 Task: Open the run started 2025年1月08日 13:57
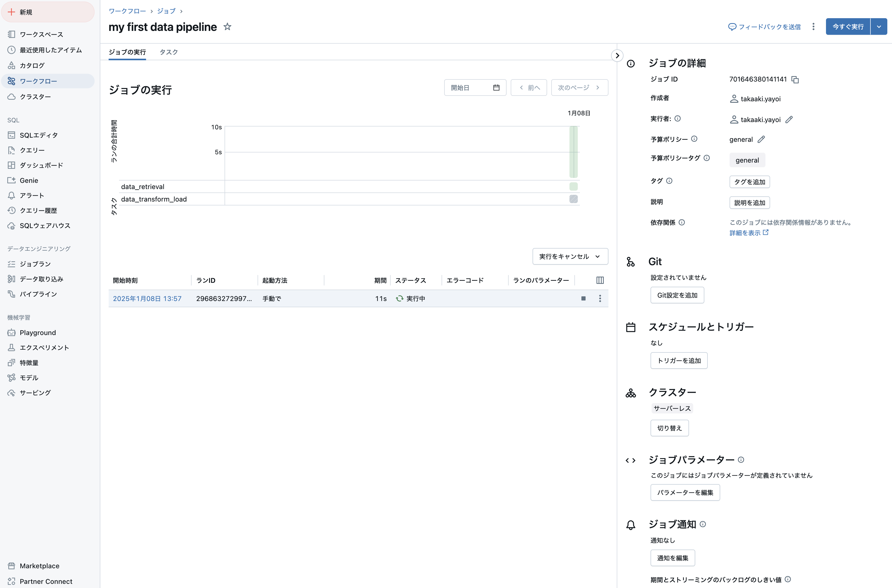(x=147, y=298)
